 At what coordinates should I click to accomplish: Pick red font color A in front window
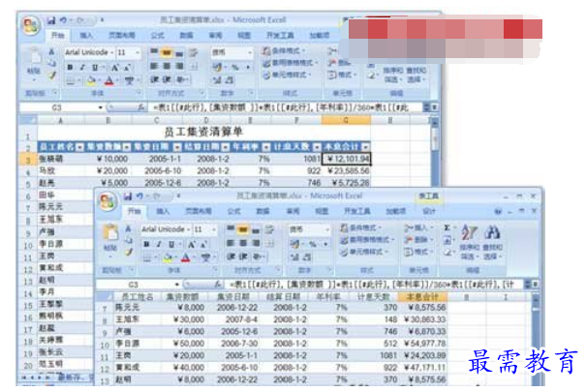pos(186,257)
